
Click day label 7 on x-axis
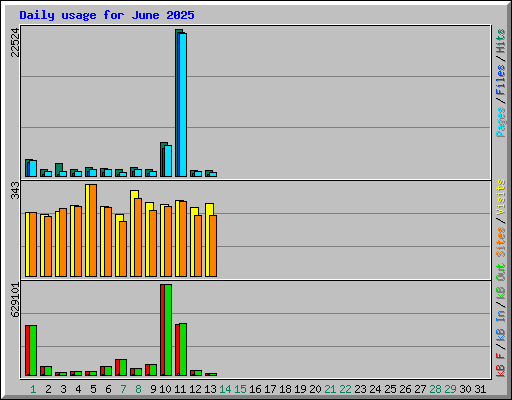click(x=123, y=389)
